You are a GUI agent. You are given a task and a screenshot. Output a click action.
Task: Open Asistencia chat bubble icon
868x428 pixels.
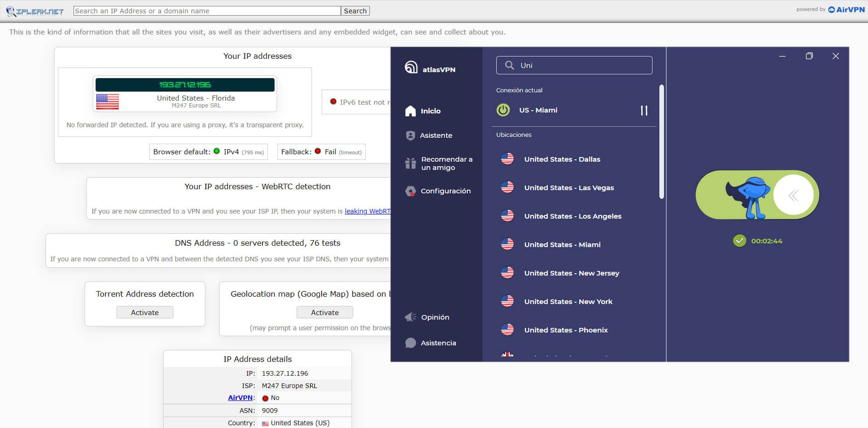click(x=410, y=343)
